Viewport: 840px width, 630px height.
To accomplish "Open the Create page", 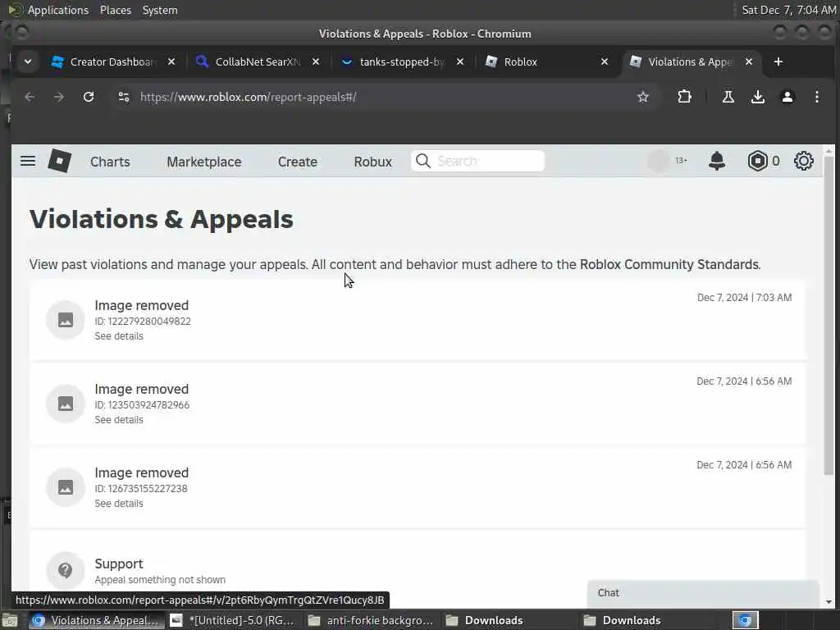I will click(x=297, y=162).
